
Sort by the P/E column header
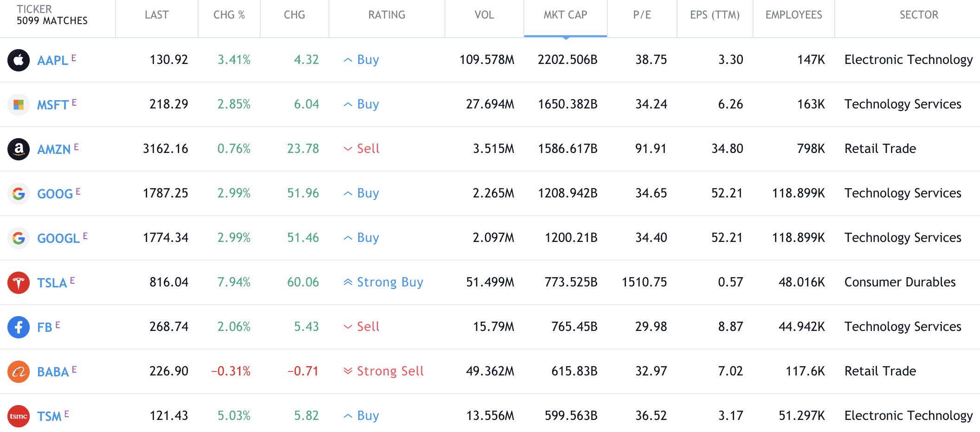tap(642, 15)
